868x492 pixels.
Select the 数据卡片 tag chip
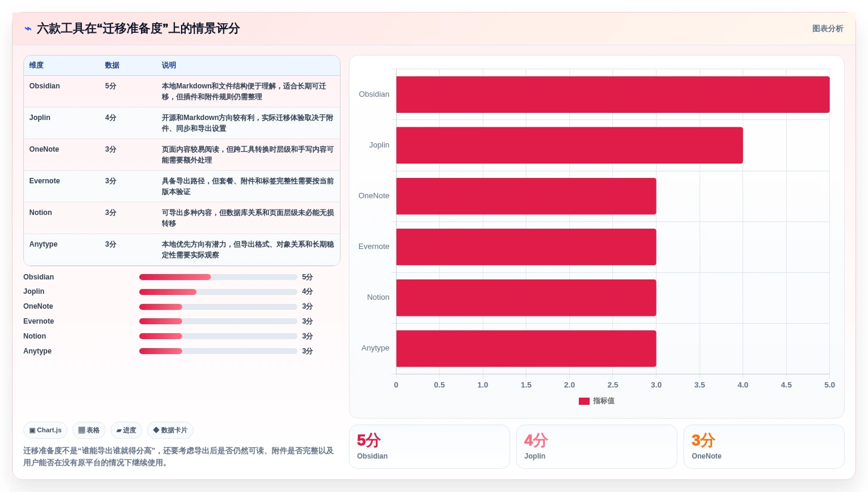coord(170,430)
